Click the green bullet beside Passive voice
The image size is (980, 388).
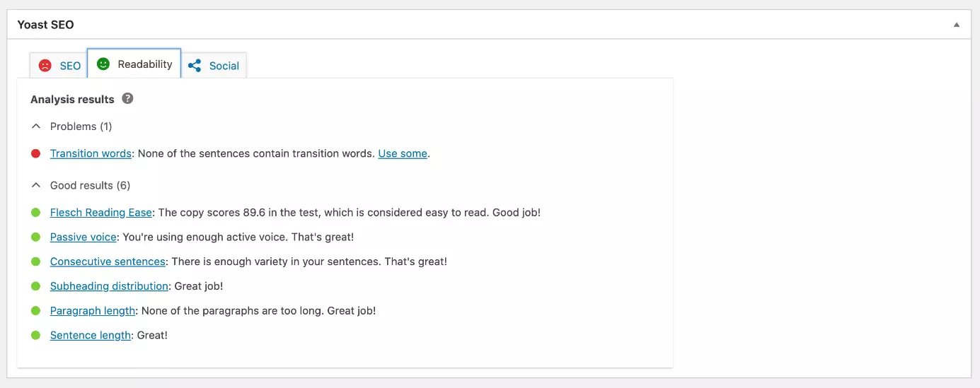[36, 237]
